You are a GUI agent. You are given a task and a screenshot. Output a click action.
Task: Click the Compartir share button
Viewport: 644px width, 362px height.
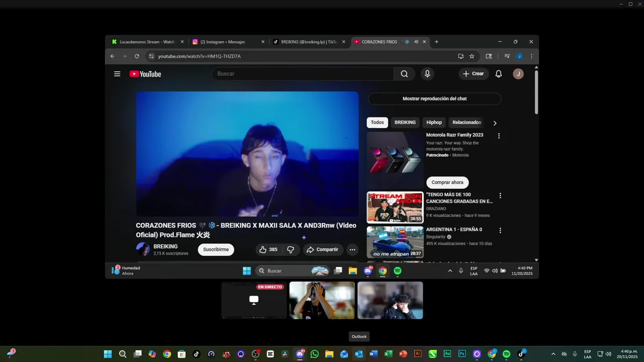[323, 249]
